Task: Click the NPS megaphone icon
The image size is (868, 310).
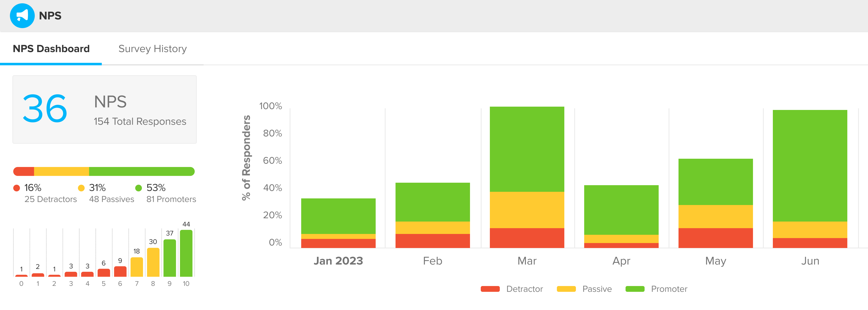Action: click(x=22, y=15)
